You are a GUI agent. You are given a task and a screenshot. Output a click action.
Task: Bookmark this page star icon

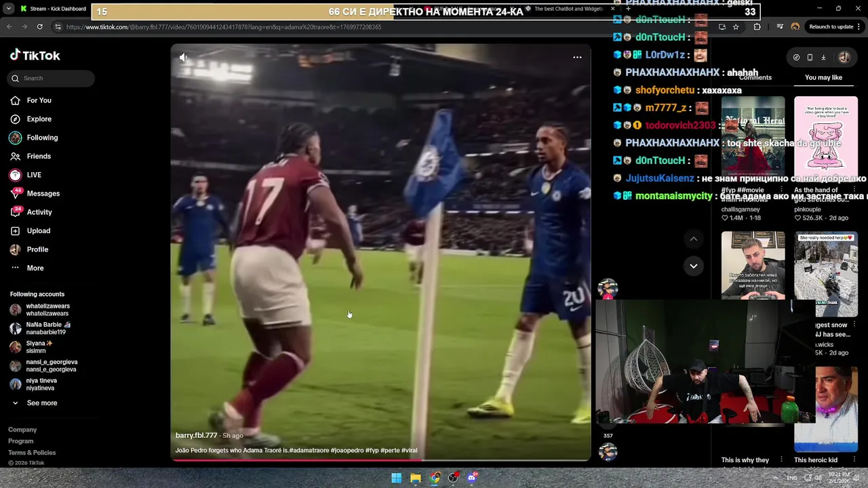pos(736,26)
